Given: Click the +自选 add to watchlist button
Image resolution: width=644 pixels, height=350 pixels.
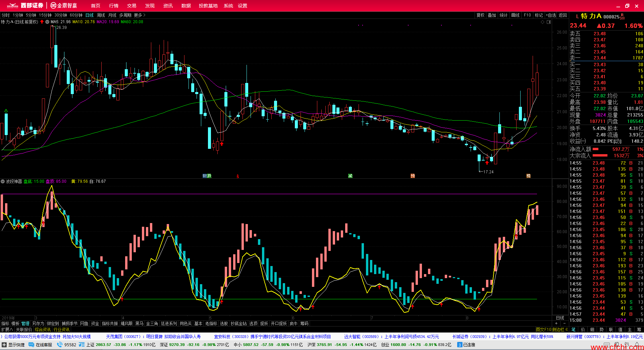Looking at the screenshot, I should tap(551, 15).
